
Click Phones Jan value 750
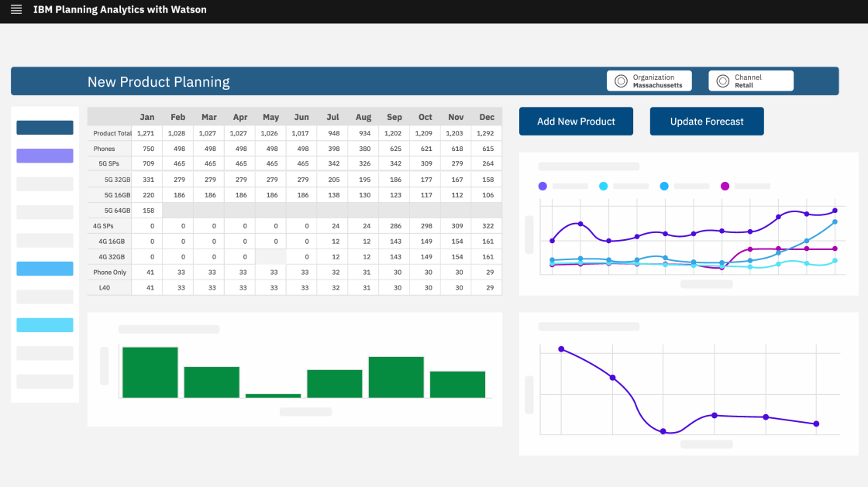tap(146, 149)
